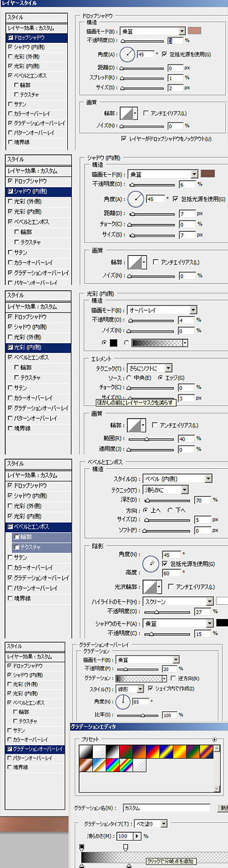Open Inner Shadow blend mode dropdown
This screenshot has width=228, height=868.
[162, 174]
